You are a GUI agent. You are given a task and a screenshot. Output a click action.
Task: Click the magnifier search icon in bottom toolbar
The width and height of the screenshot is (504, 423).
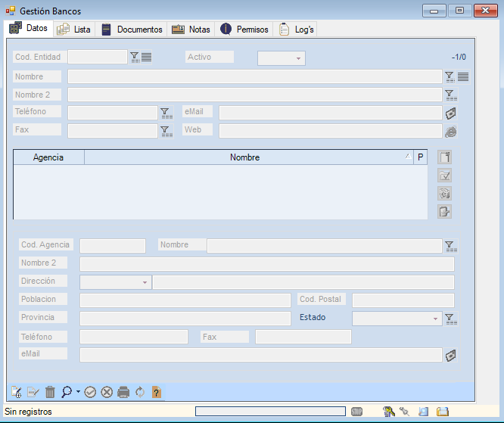(x=67, y=392)
